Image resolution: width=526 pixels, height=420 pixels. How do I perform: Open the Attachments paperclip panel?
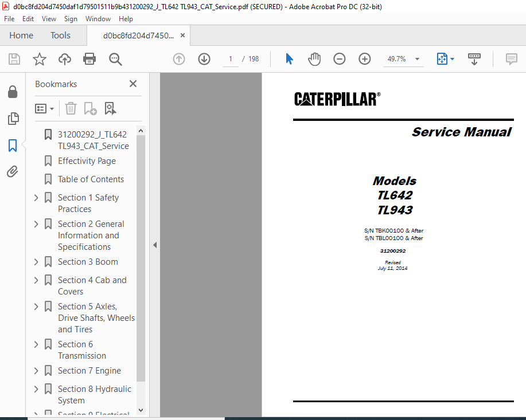click(x=13, y=172)
